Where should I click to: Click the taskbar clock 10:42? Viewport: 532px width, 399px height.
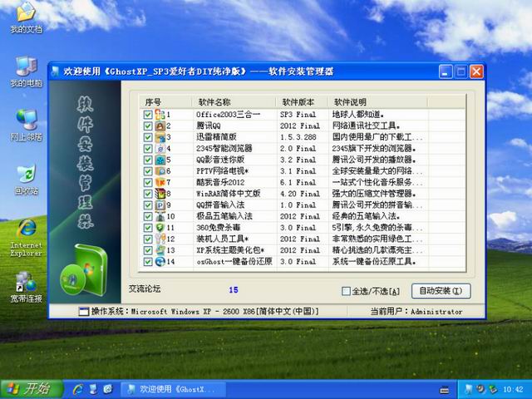pyautogui.click(x=513, y=389)
